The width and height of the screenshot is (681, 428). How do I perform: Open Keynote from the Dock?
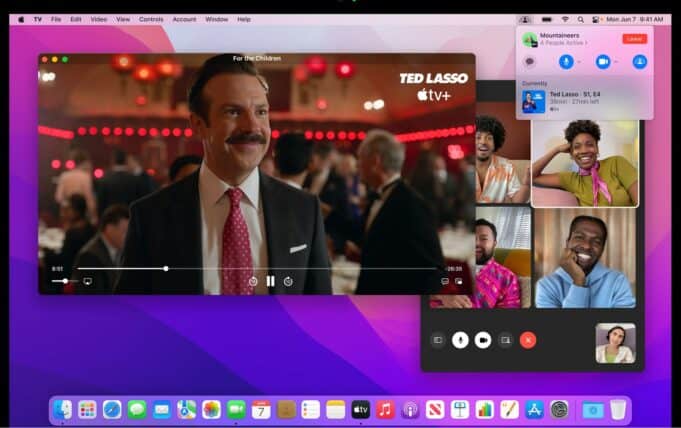click(460, 409)
